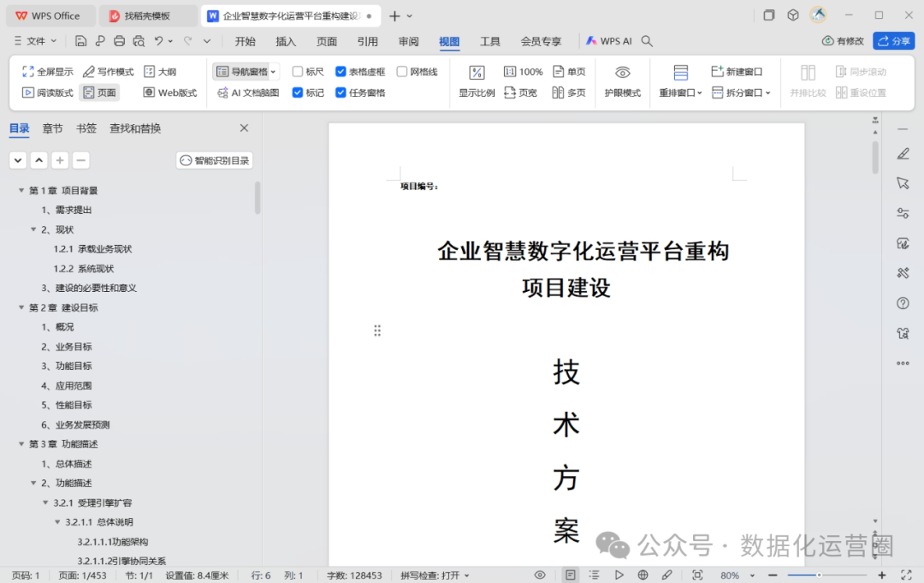The image size is (924, 583).
Task: Click the zoom slider handle in status bar
Action: (819, 574)
